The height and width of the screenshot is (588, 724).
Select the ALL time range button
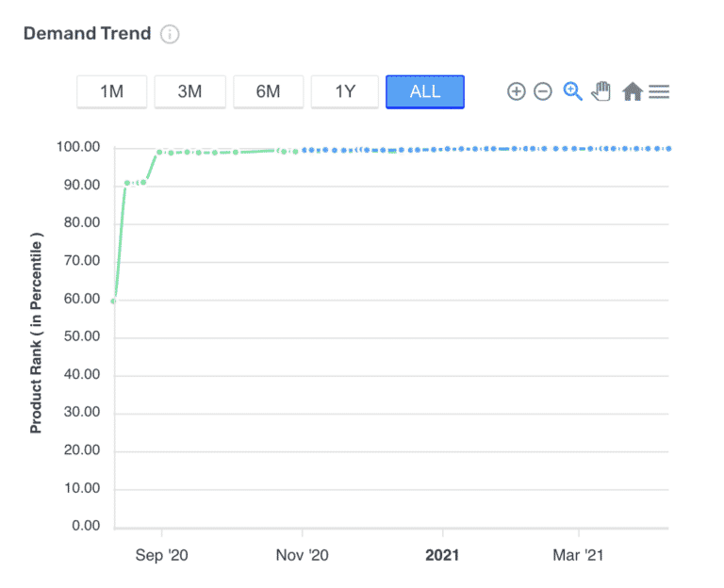[x=424, y=91]
